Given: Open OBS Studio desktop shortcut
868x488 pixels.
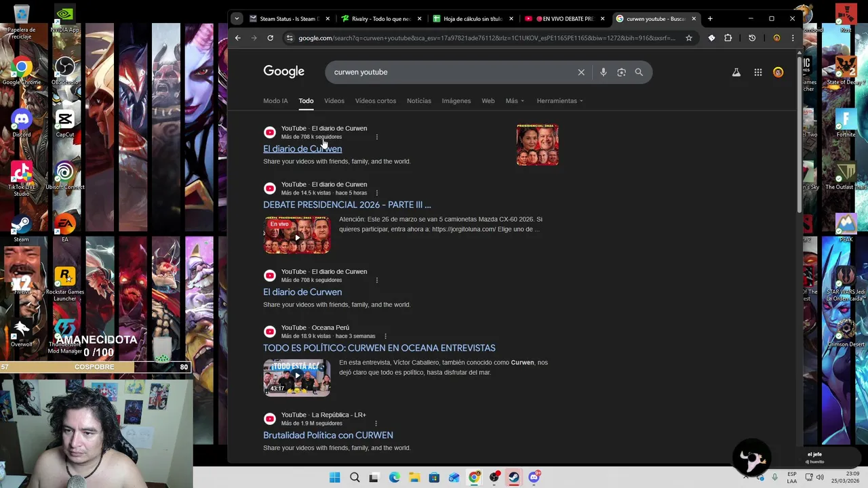Looking at the screenshot, I should (x=65, y=72).
